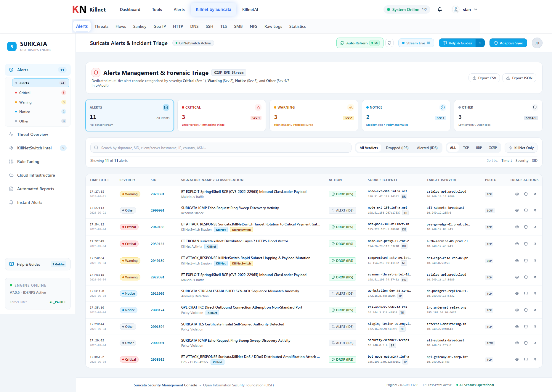Screen dimensions: 552x392
Task: Click shield icon for SID 2039144 row
Action: [x=526, y=244]
